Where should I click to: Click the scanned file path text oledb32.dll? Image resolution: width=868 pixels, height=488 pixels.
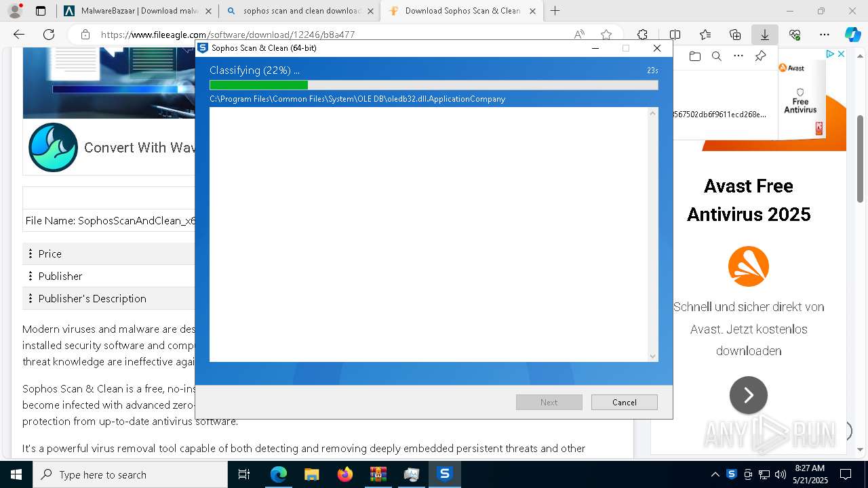[x=357, y=99]
